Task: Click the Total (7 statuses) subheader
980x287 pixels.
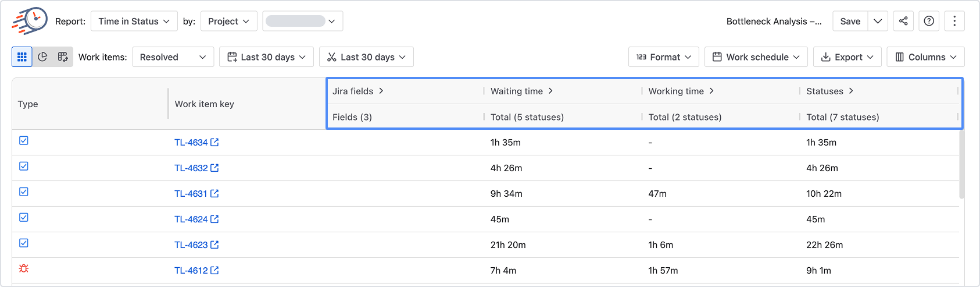Action: click(x=843, y=117)
